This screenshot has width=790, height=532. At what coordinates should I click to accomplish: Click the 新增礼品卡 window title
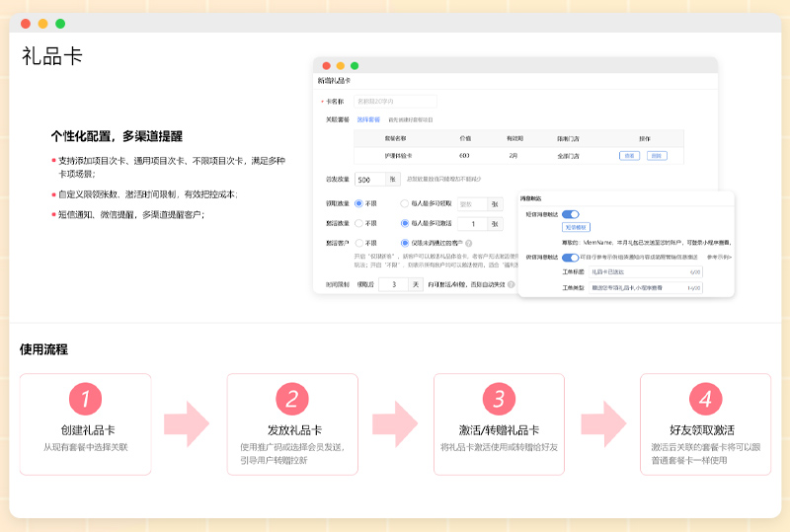(x=334, y=81)
